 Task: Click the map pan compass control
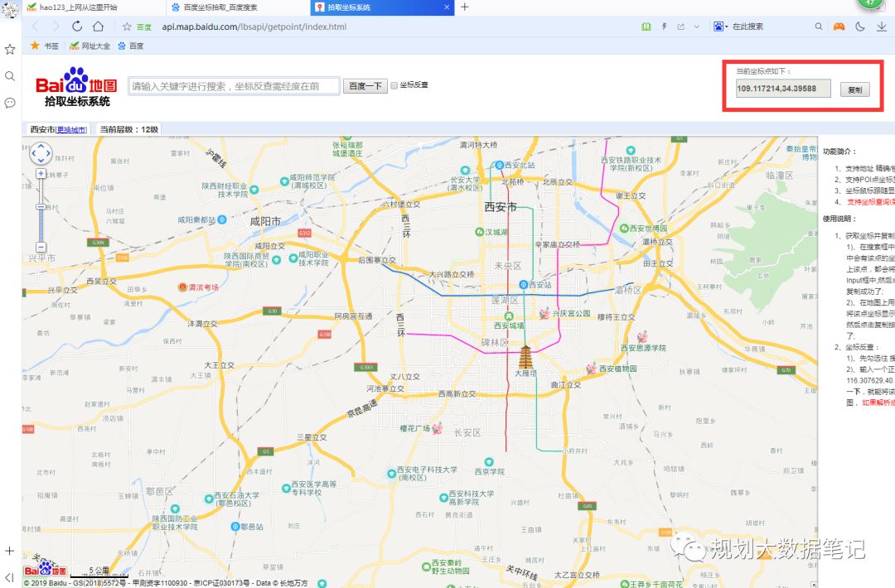point(41,153)
